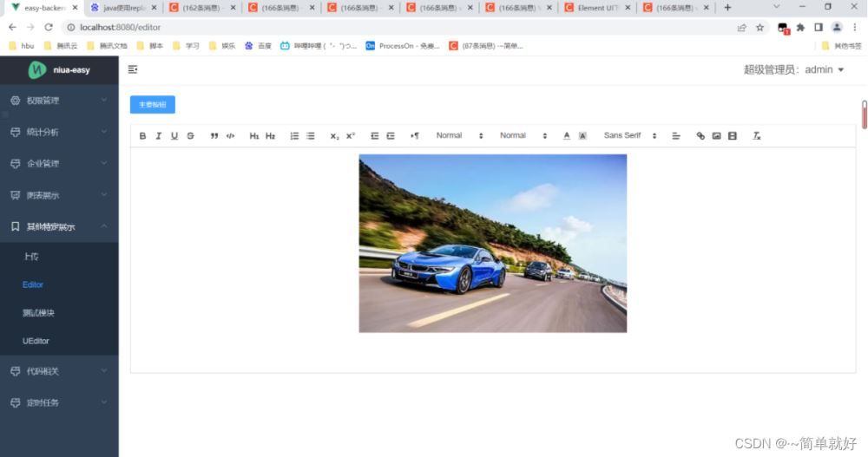Viewport: 868px width, 457px height.
Task: Toggle underline formatting
Action: 174,136
